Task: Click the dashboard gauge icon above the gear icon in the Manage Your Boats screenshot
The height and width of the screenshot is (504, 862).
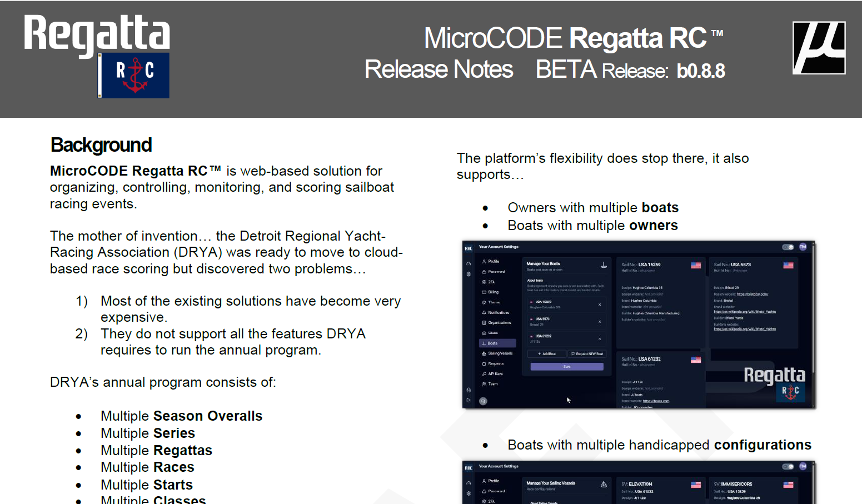Action: [469, 263]
